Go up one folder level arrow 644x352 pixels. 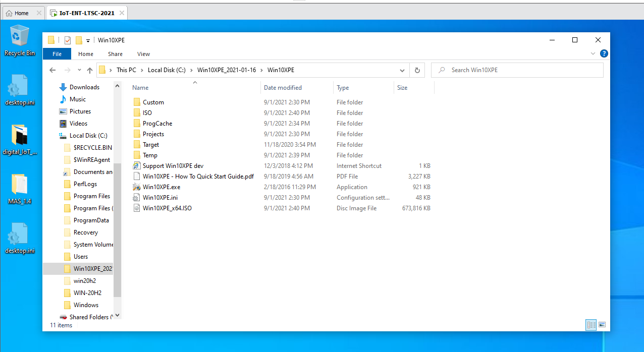click(x=90, y=70)
